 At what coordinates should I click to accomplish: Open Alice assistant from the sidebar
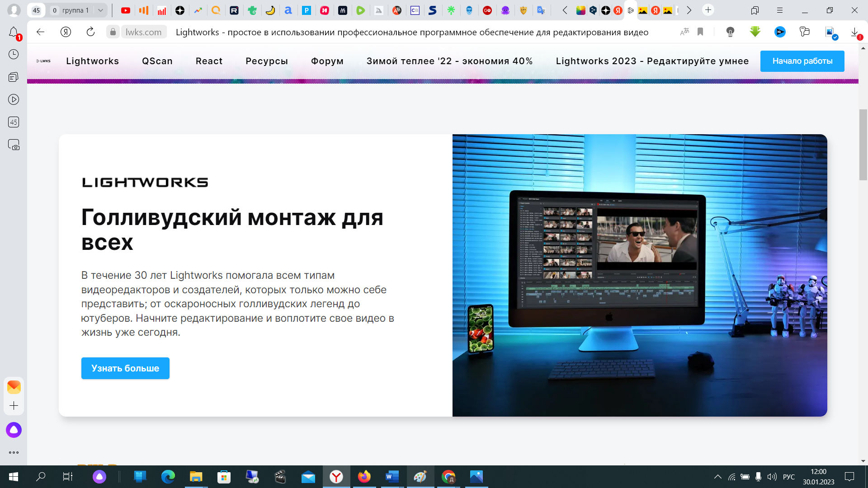click(x=14, y=430)
